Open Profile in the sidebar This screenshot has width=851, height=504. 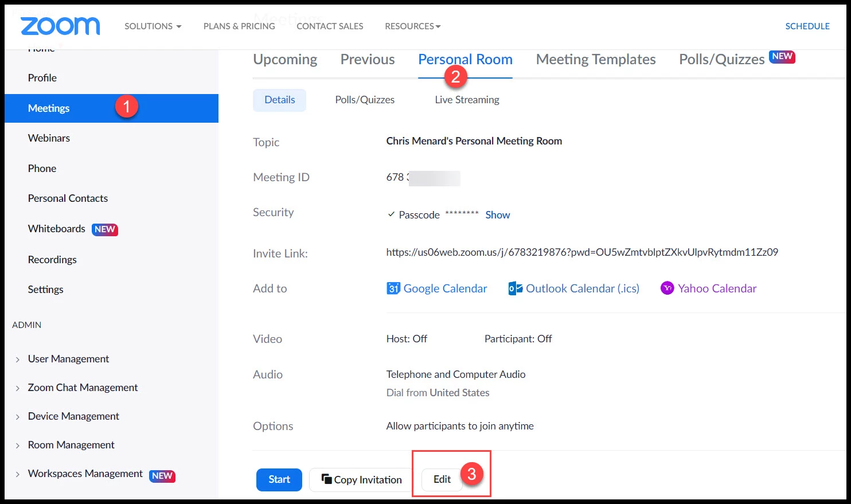coord(42,78)
